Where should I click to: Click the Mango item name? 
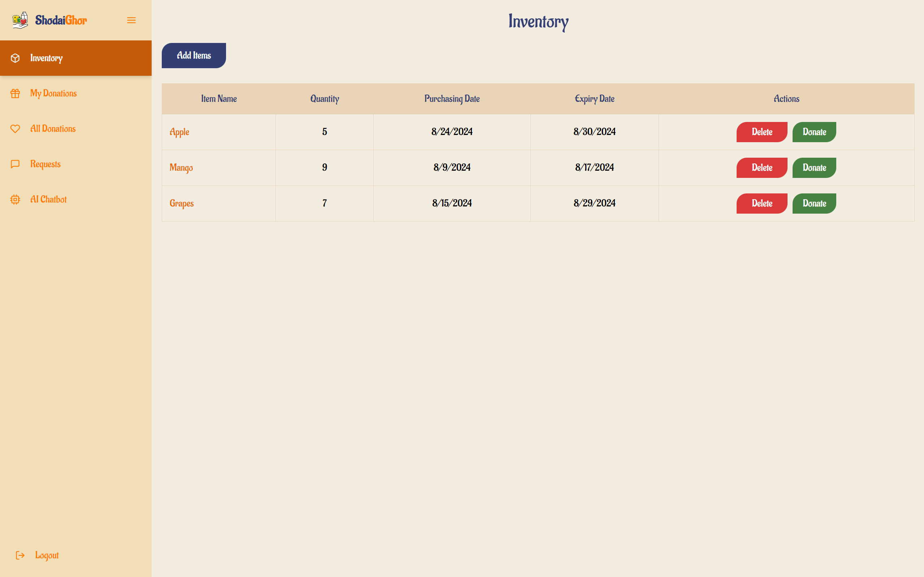[x=181, y=167]
